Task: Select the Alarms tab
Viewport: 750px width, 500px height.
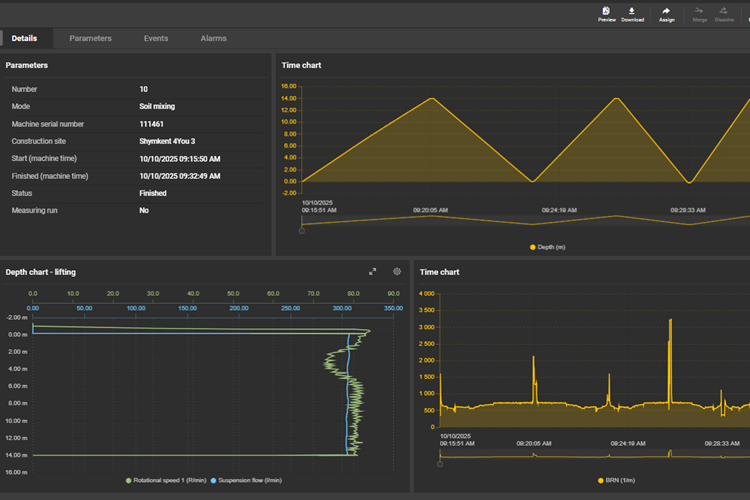Action: tap(213, 38)
